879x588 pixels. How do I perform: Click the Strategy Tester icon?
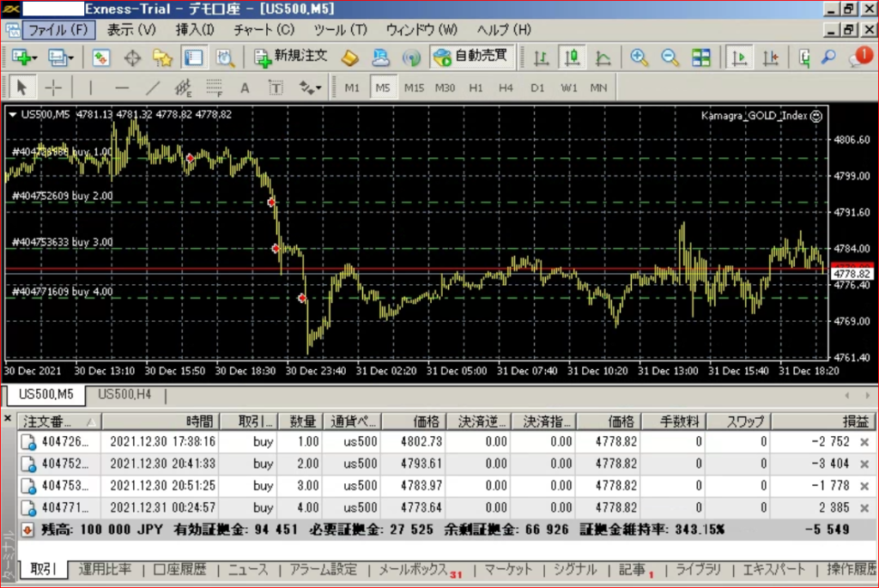(225, 58)
